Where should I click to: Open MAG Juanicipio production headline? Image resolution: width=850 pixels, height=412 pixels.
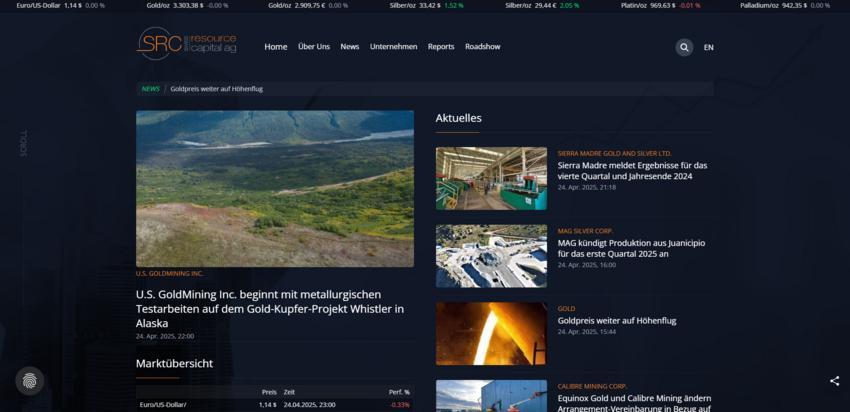[631, 248]
